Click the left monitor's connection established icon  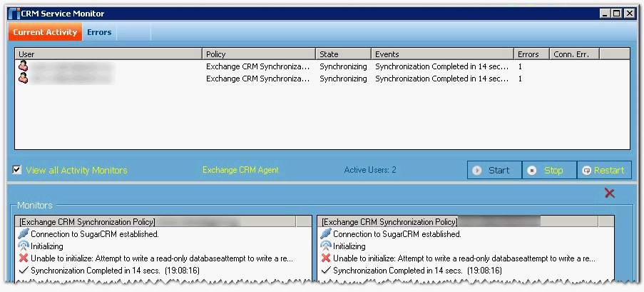coord(24,233)
